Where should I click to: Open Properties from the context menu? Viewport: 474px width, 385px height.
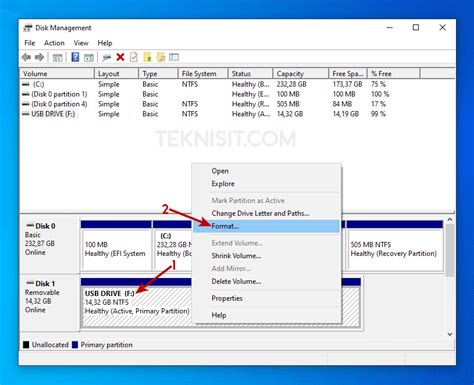(266, 298)
